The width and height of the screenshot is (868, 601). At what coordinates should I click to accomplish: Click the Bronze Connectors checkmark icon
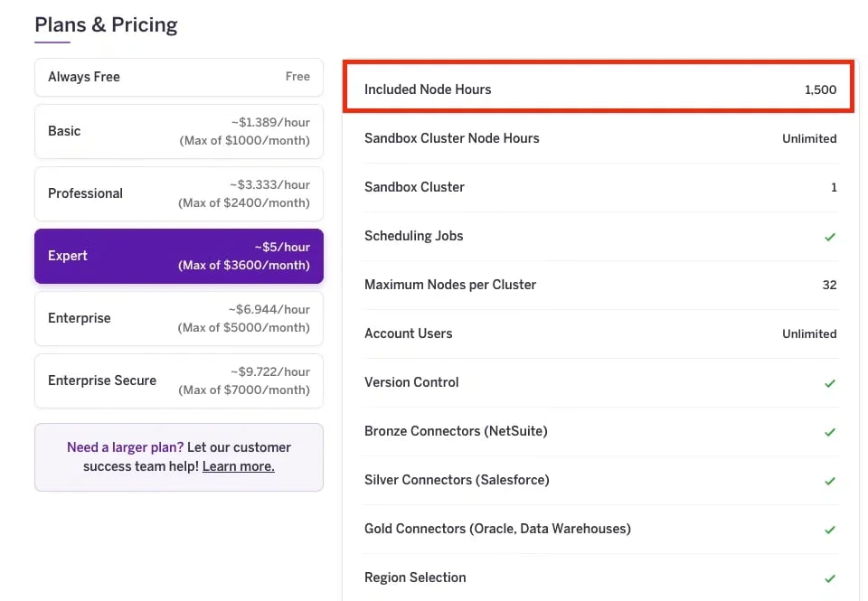(830, 432)
